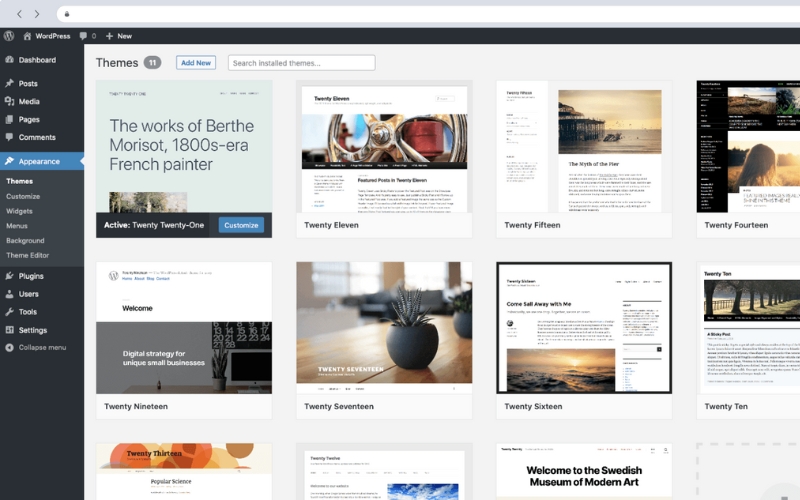This screenshot has width=800, height=500.
Task: Click the Plugins plug icon in sidebar
Action: tap(9, 276)
